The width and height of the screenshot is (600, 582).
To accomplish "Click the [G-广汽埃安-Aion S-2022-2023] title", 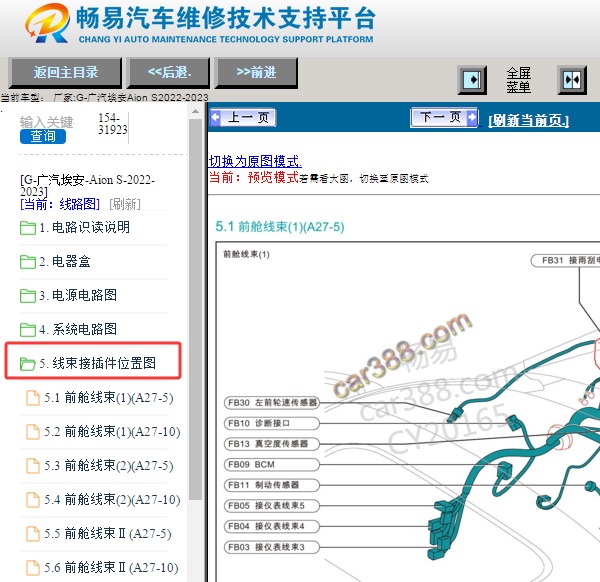I will [87, 185].
